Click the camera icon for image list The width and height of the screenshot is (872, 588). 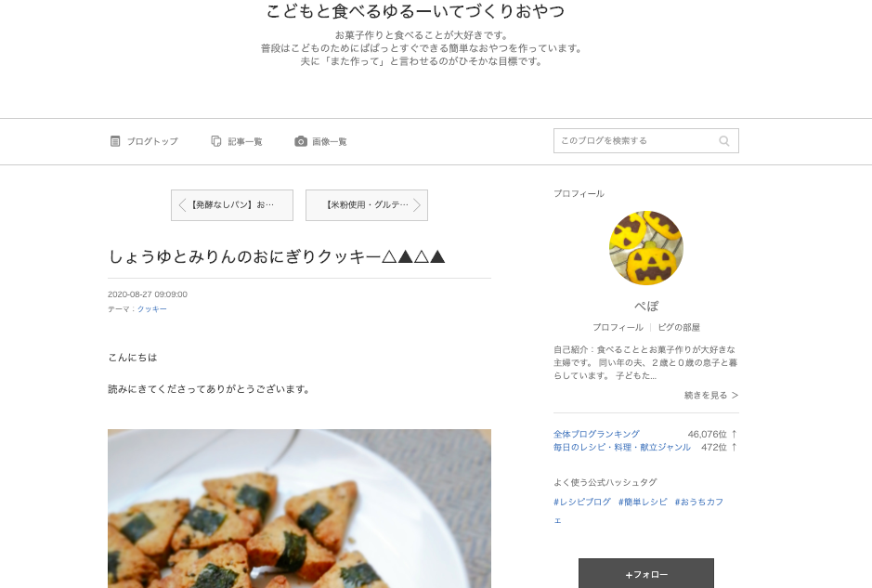(301, 141)
